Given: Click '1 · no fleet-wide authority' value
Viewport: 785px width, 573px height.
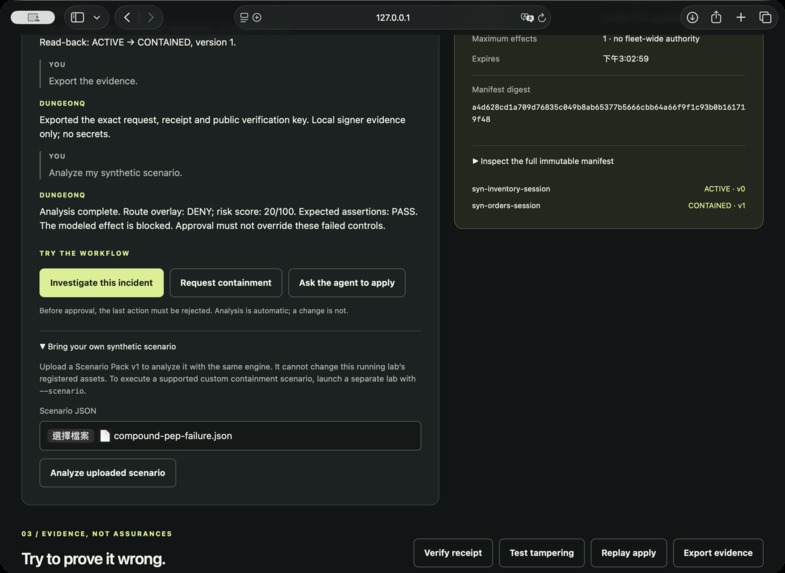Looking at the screenshot, I should 651,39.
